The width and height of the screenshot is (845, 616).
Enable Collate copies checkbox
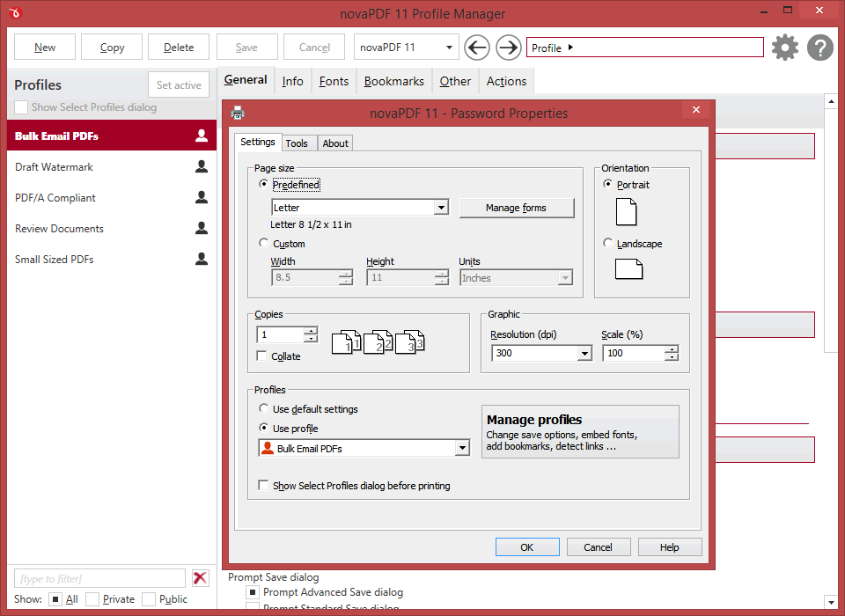point(262,356)
